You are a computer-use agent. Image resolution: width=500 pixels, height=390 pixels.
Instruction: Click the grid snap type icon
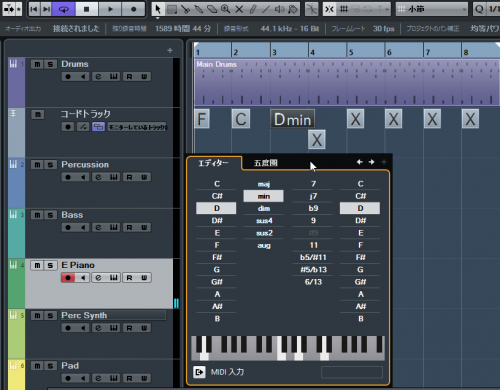pyautogui.click(x=344, y=9)
